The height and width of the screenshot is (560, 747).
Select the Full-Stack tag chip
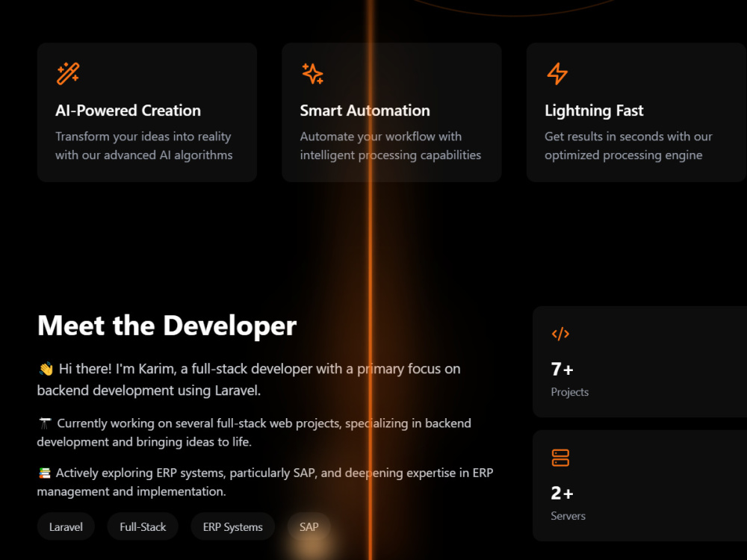(x=143, y=526)
